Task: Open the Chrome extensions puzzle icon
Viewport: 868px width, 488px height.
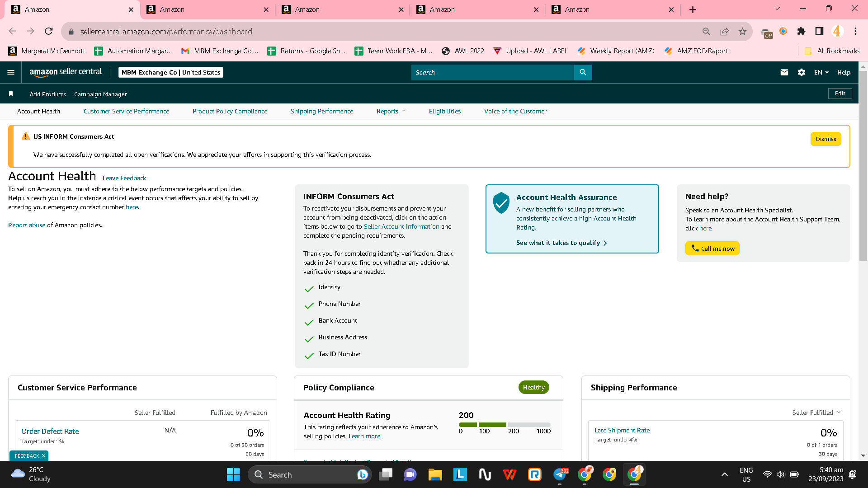Action: pos(801,31)
